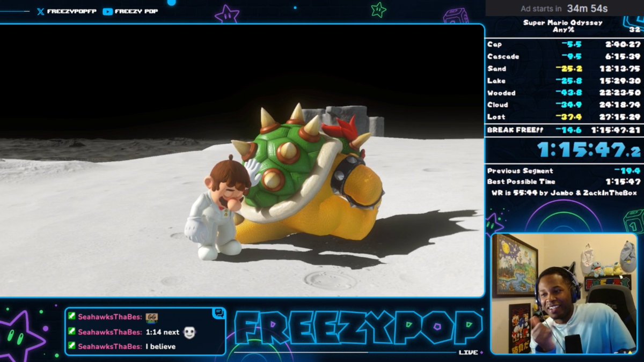This screenshot has width=644, height=362.
Task: Click the Best Possible Time row
Action: (x=563, y=182)
